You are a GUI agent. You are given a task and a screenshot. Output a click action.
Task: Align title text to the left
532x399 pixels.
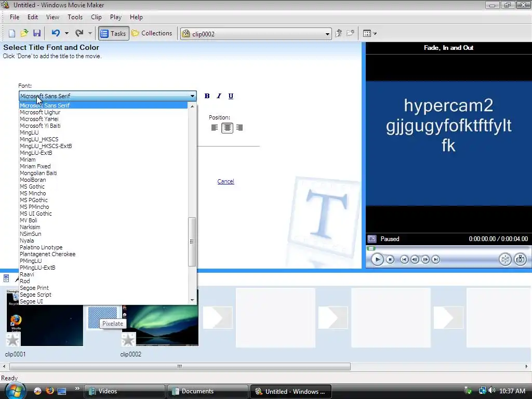point(215,128)
